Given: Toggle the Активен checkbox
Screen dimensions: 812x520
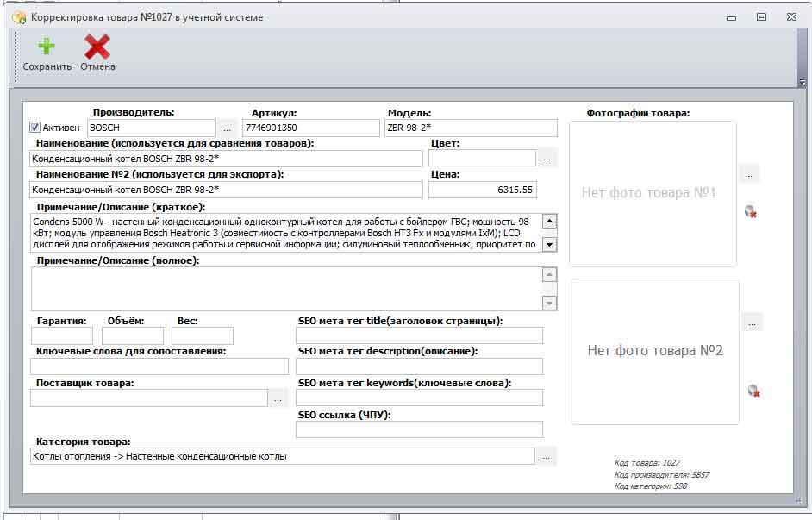Looking at the screenshot, I should (x=34, y=128).
